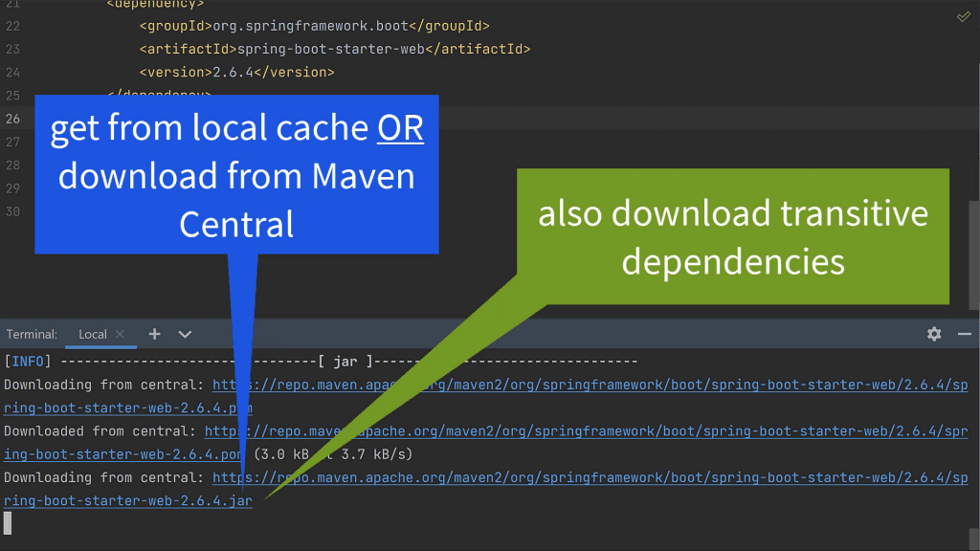Click the terminal cursor block prompt
The image size is (980, 551).
pos(8,522)
